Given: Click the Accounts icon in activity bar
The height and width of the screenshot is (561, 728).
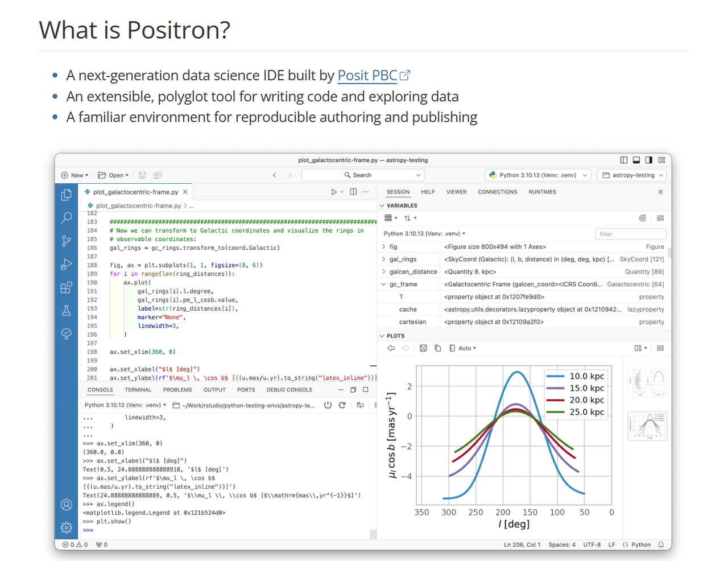Looking at the screenshot, I should pos(67,505).
